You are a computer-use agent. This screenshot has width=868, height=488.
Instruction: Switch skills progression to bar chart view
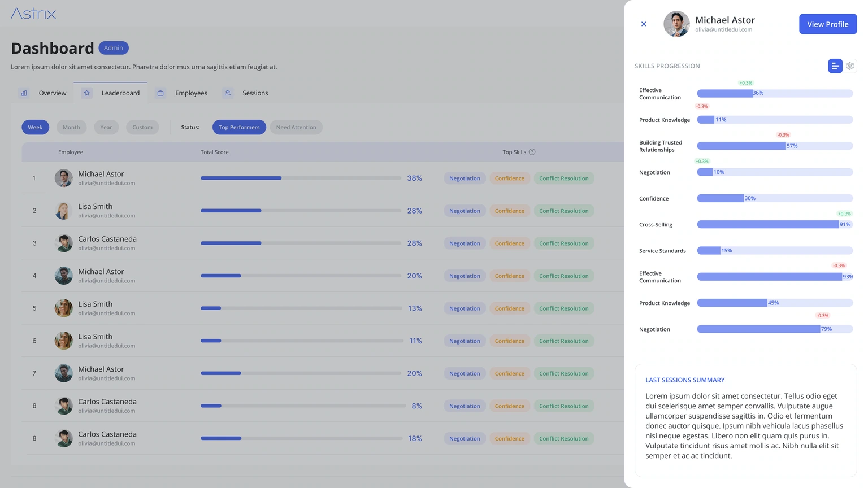(x=835, y=66)
